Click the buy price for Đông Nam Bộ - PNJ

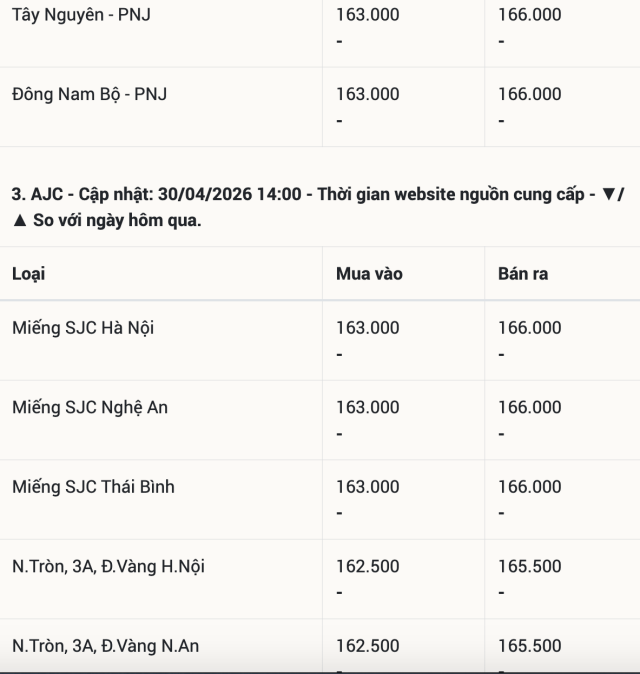click(x=367, y=94)
